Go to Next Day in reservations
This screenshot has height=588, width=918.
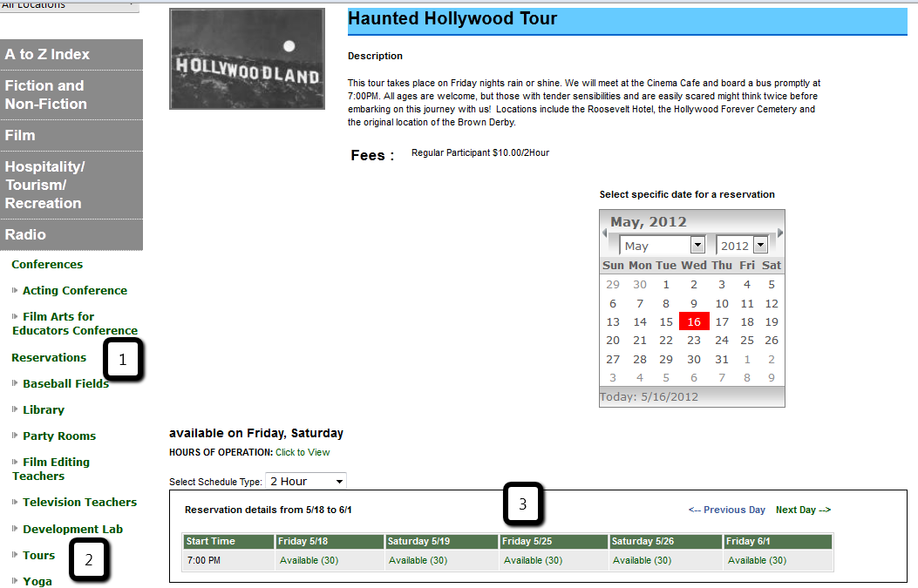pyautogui.click(x=803, y=510)
